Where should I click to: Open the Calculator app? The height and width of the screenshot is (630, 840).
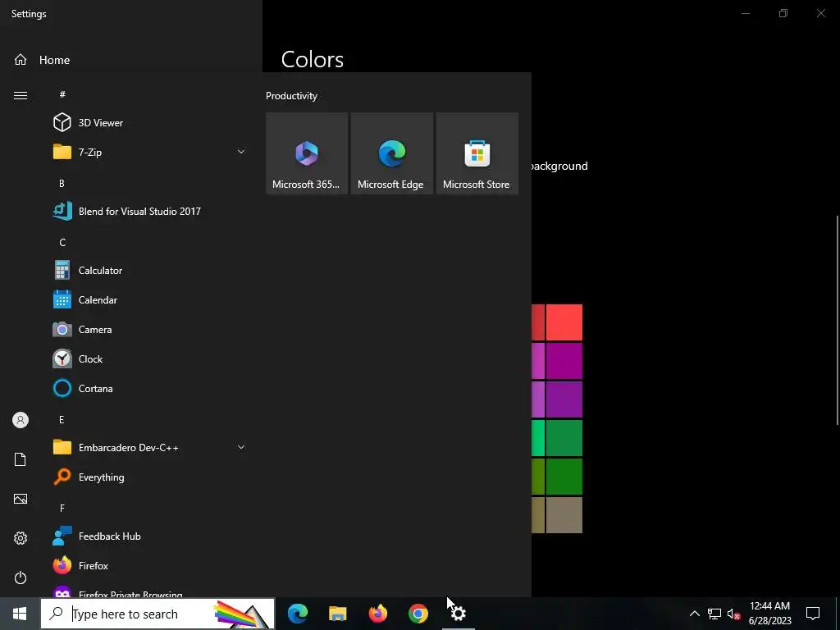click(x=150, y=271)
